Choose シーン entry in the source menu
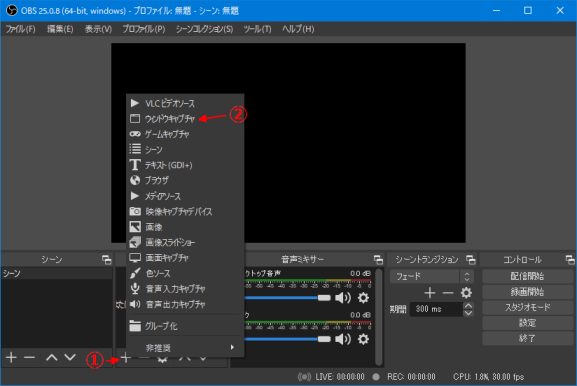This screenshot has width=577, height=386. pyautogui.click(x=185, y=150)
